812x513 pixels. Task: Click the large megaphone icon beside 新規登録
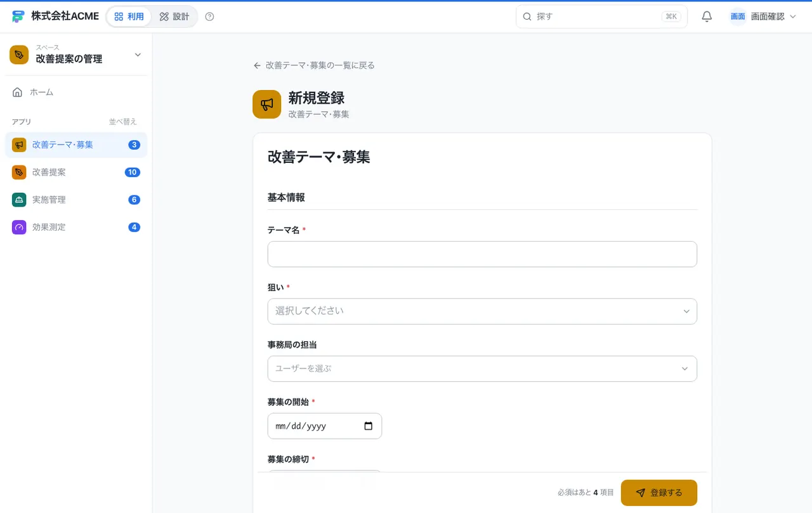click(x=266, y=104)
